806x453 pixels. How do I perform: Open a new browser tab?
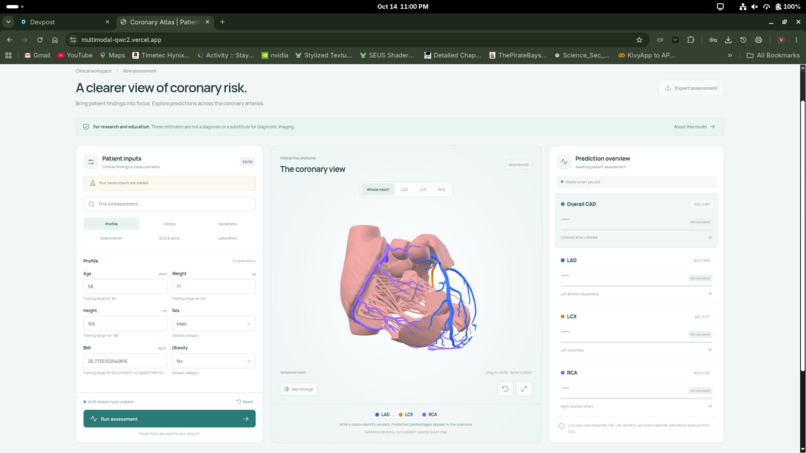[222, 22]
